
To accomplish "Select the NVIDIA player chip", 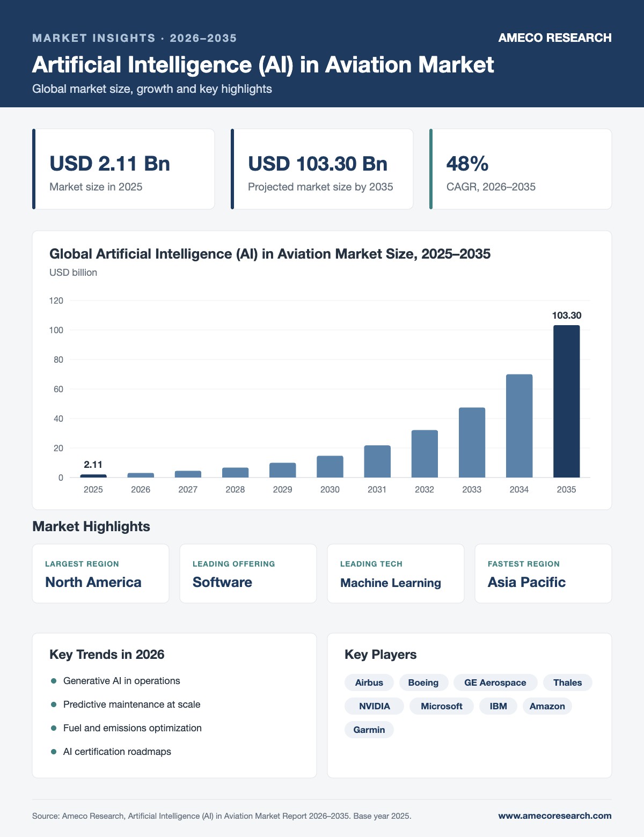I will [x=375, y=706].
